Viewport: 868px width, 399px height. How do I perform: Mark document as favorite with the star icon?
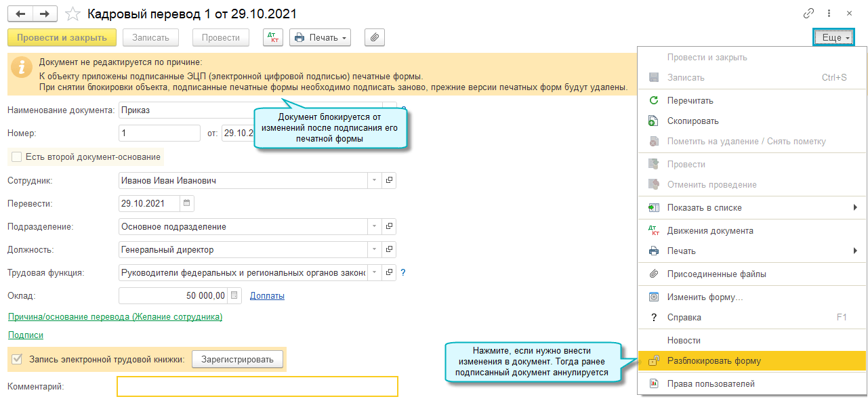73,14
